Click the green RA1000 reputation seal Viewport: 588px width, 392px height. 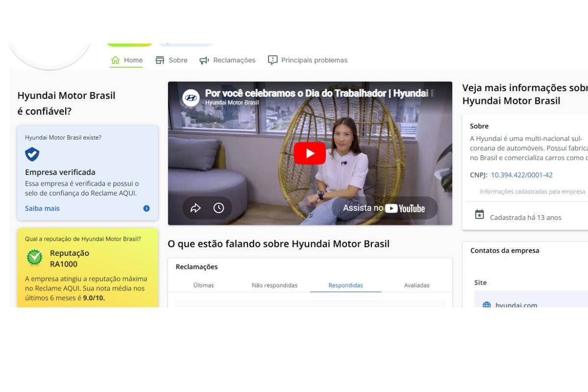(34, 256)
